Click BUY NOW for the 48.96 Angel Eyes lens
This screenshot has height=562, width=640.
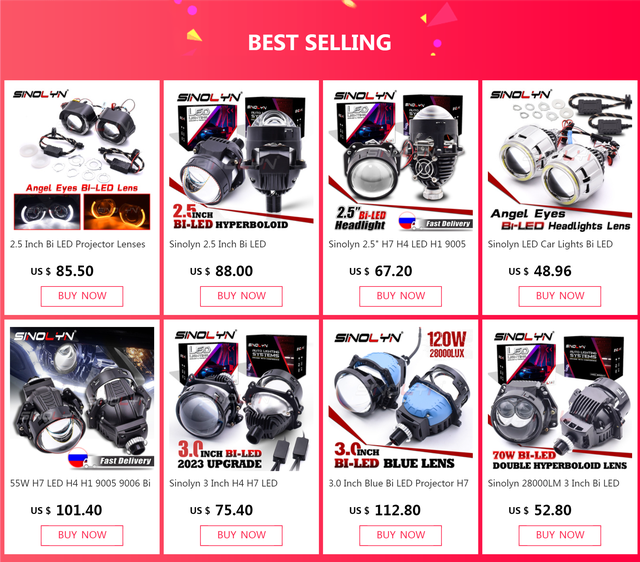(x=560, y=296)
